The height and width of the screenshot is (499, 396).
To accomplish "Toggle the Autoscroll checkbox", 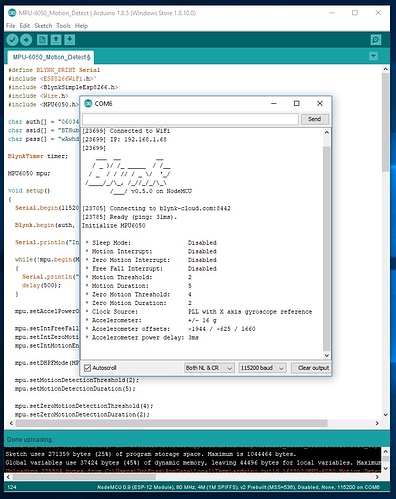I will (88, 368).
